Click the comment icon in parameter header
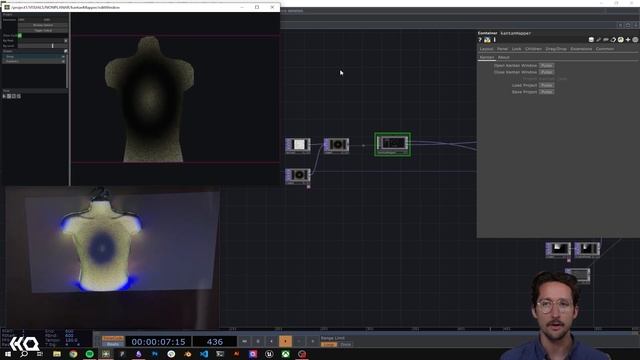The width and height of the screenshot is (640, 360). click(591, 40)
